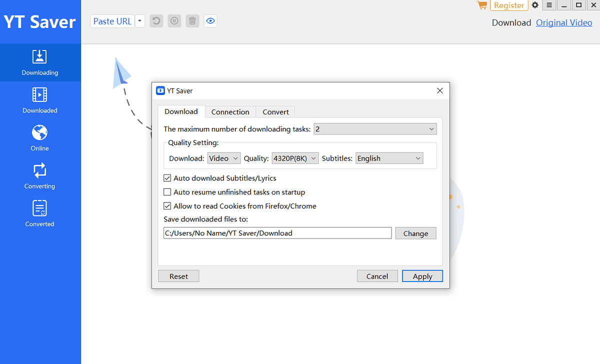This screenshot has height=364, width=600.
Task: Disable Allow to read Cookies from Firefox/Chrome
Action: (x=167, y=205)
